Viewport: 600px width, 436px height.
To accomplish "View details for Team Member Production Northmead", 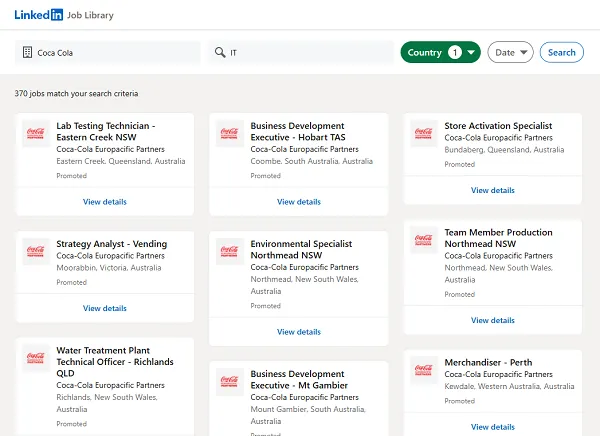I will click(x=493, y=320).
